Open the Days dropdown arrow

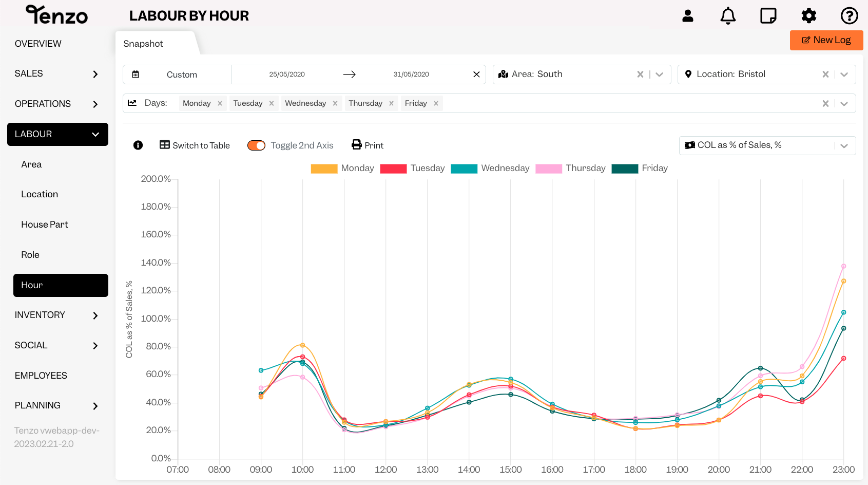pyautogui.click(x=844, y=103)
